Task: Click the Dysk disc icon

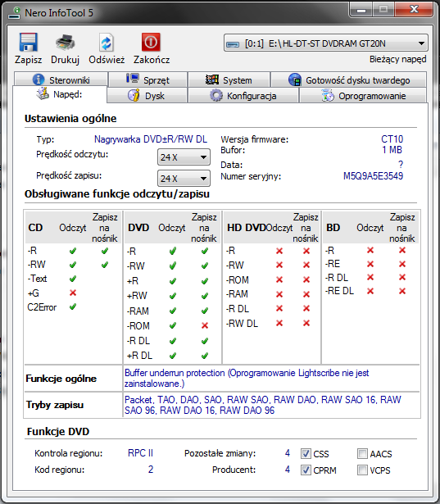Action: point(134,95)
